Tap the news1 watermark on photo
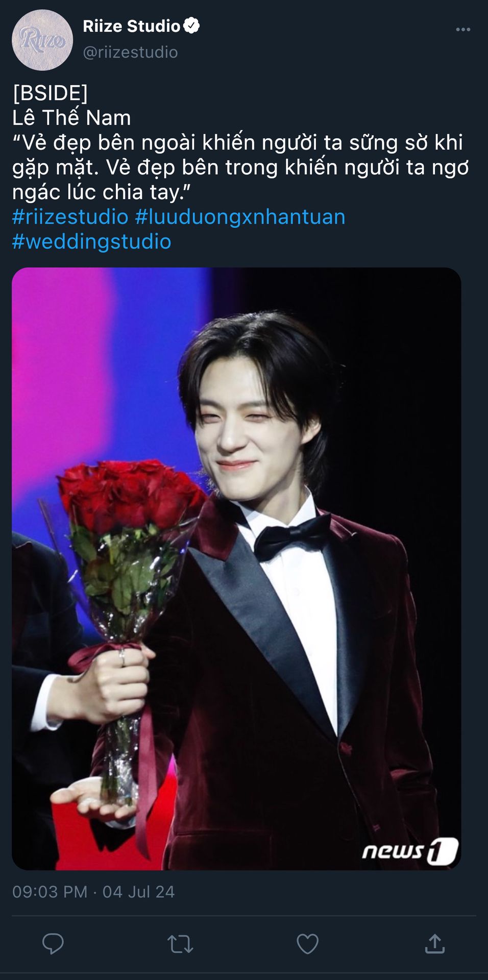Image resolution: width=488 pixels, height=980 pixels. 410,850
